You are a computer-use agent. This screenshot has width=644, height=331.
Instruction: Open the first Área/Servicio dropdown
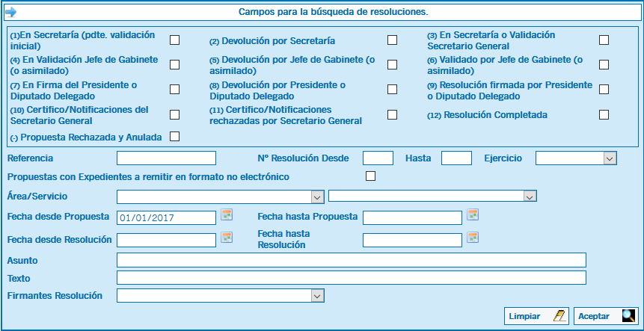coord(221,197)
